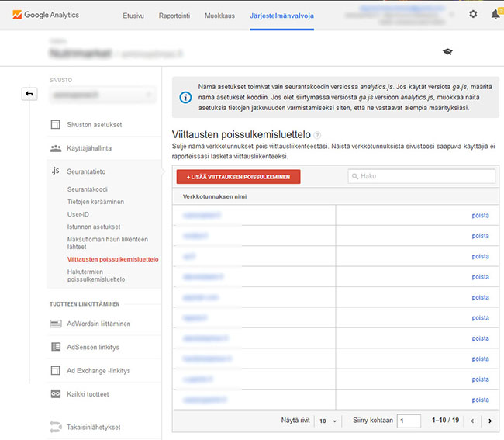504x440 pixels.
Task: Click the Takaisinlähetykset arrows icon
Action: coord(56,427)
